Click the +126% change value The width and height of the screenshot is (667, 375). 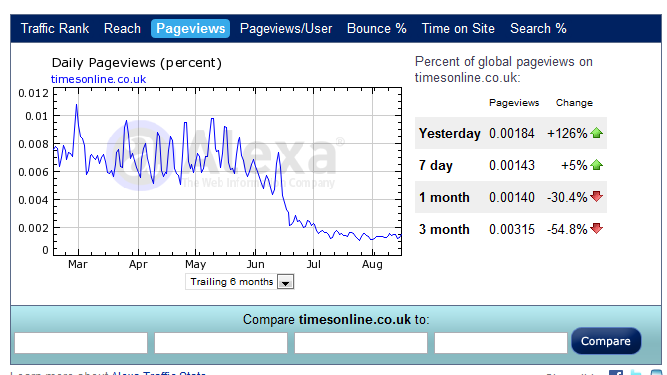pyautogui.click(x=567, y=134)
